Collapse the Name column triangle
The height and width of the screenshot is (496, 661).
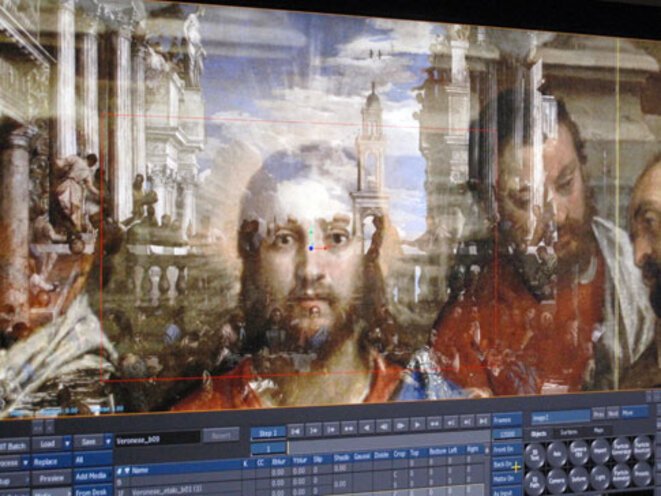click(126, 471)
